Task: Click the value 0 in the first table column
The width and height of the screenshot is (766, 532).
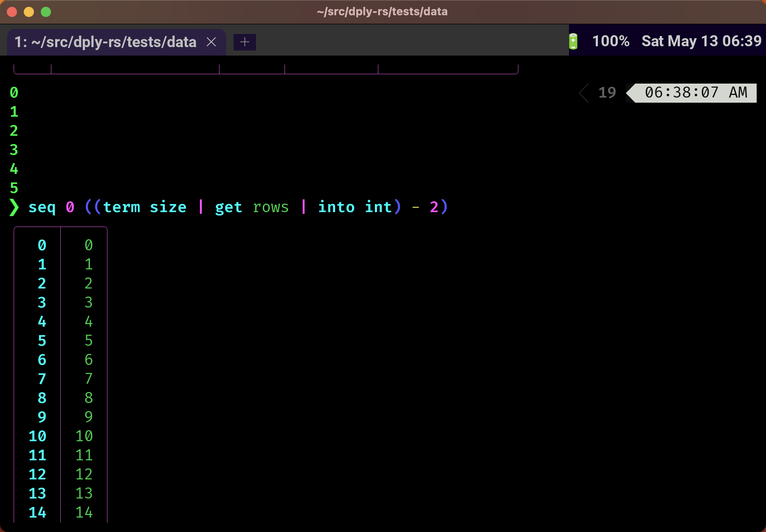Action: click(x=42, y=245)
